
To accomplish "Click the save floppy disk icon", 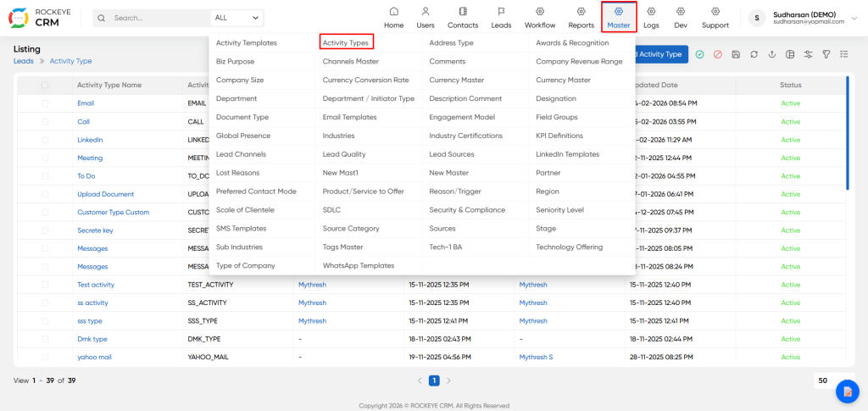I will coord(736,54).
